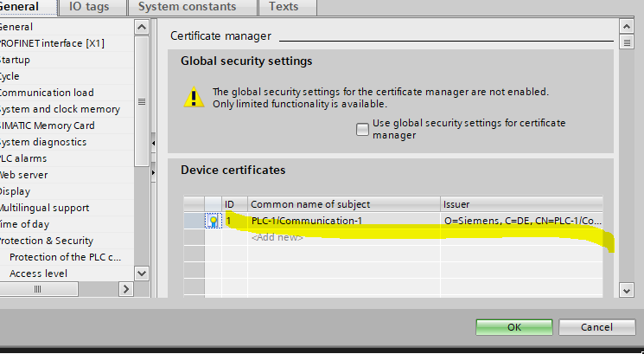644x354 pixels.
Task: Click the yellow warning triangle icon
Action: pos(193,96)
